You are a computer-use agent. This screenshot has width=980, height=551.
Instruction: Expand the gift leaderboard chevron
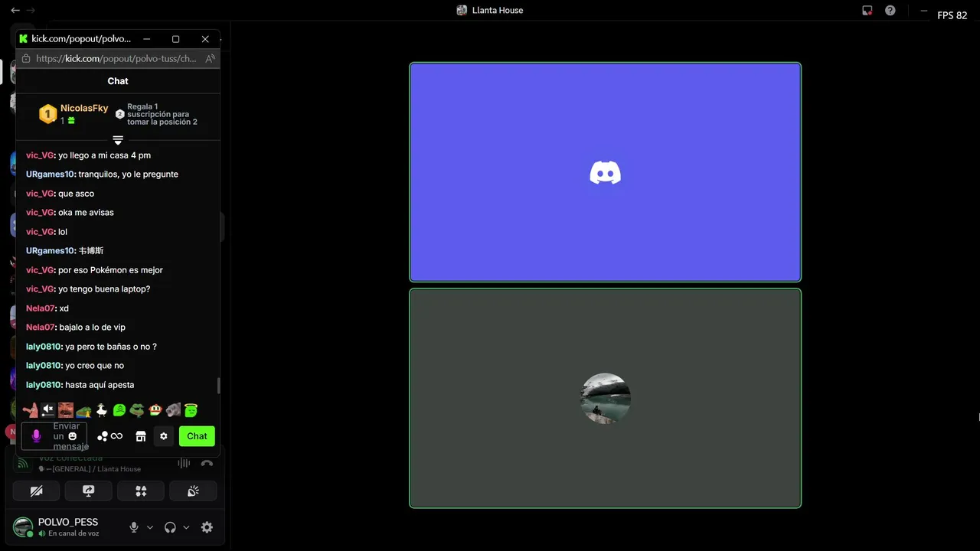[x=118, y=140]
